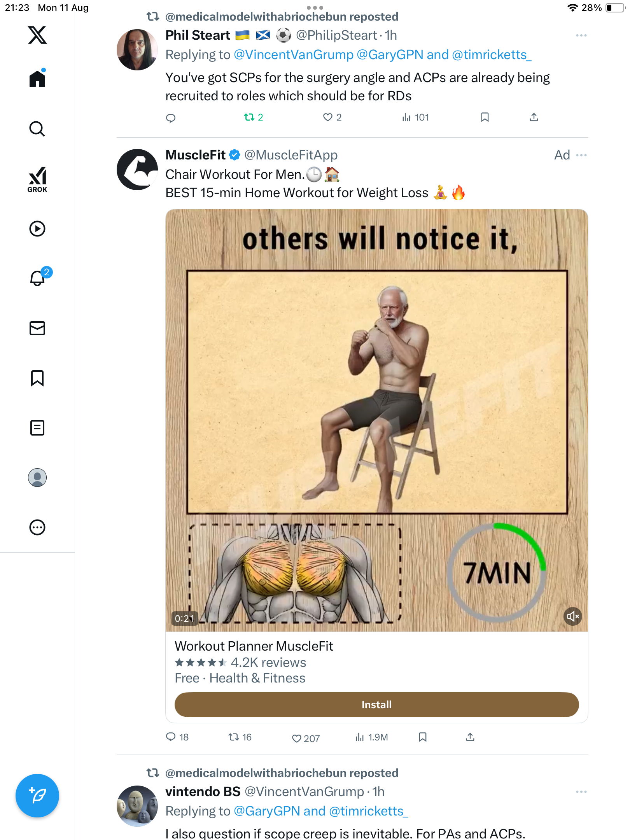
Task: Install Workout Planner MuscleFit app
Action: click(x=376, y=705)
